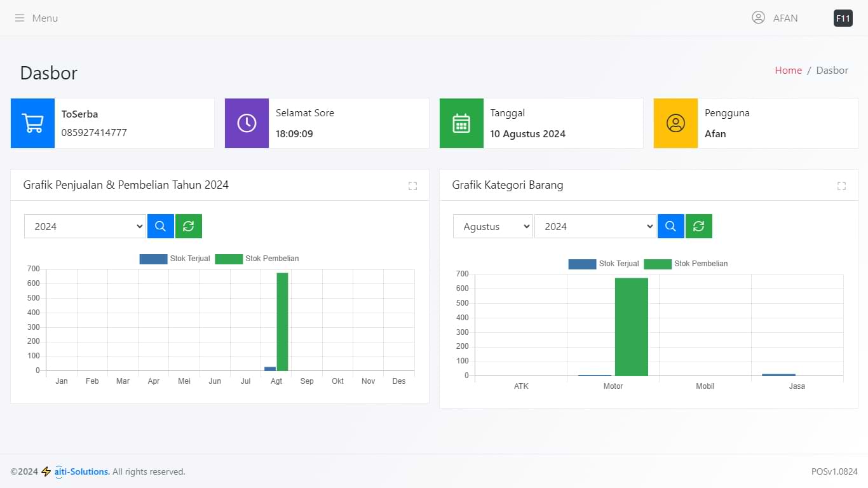Click the date 10 Agustus 2024
Screen dimensions: 868x488
point(527,134)
